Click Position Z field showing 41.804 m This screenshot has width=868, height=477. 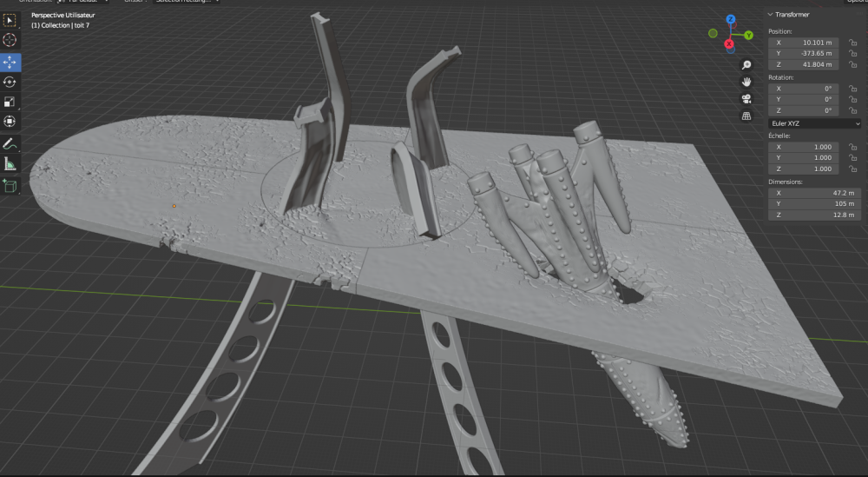pos(803,65)
